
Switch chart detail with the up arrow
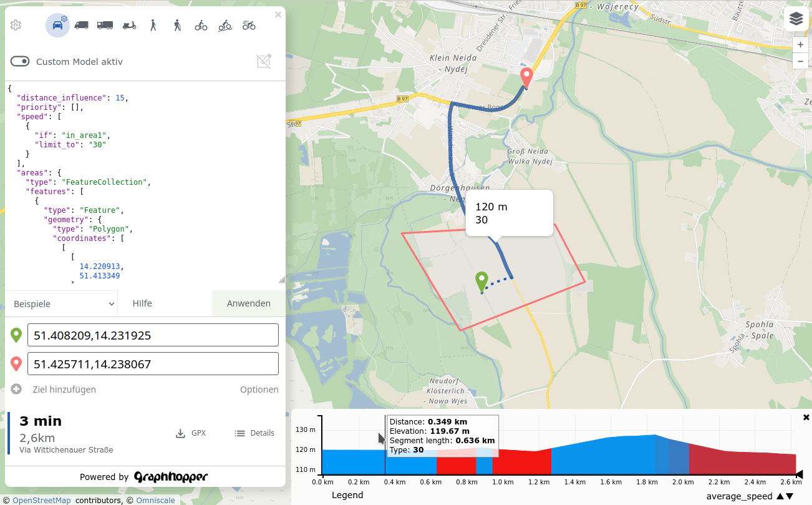(780, 496)
